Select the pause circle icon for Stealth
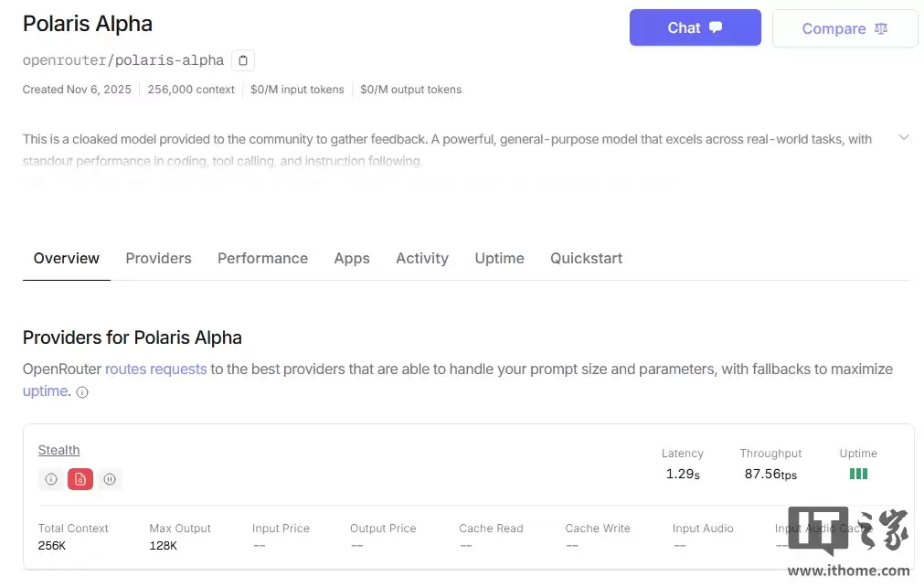 (x=110, y=478)
